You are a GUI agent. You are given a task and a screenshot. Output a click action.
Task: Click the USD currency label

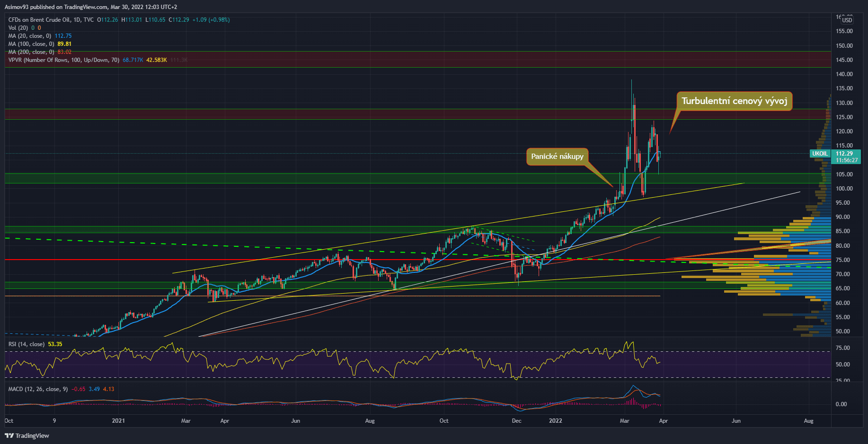tap(847, 20)
